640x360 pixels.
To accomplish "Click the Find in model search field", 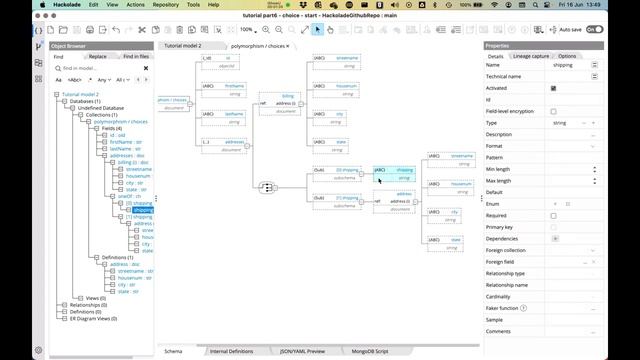I will point(100,68).
